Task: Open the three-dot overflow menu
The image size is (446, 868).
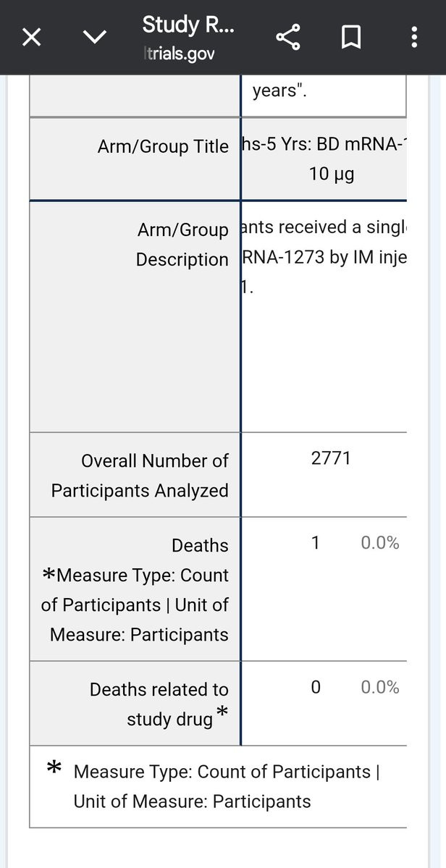Action: pos(414,37)
